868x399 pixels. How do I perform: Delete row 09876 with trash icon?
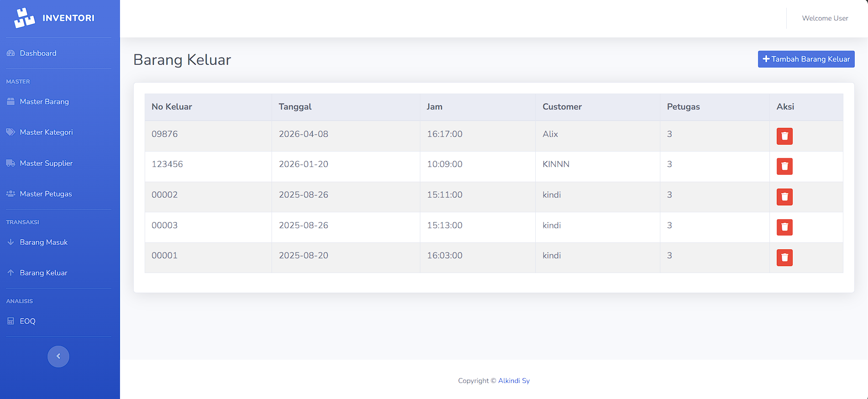784,136
